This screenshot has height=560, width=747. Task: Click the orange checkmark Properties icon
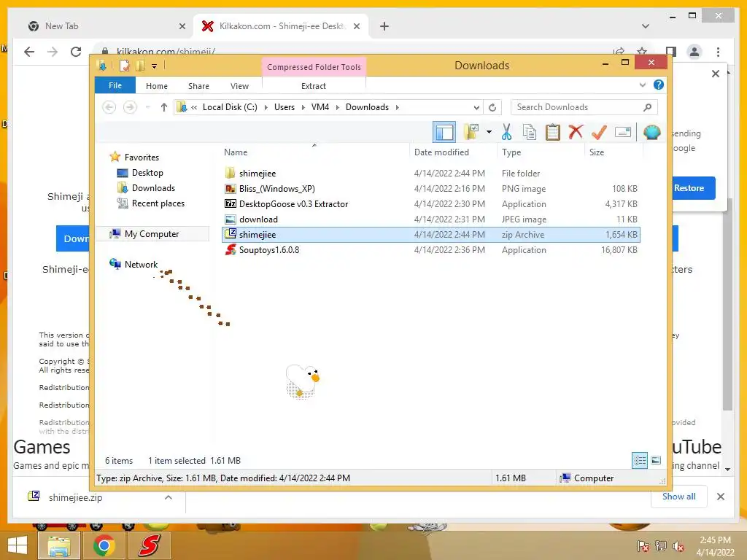(x=599, y=132)
